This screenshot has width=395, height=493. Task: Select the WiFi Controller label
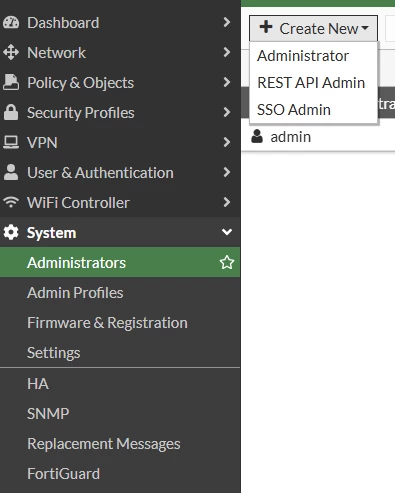pyautogui.click(x=78, y=203)
